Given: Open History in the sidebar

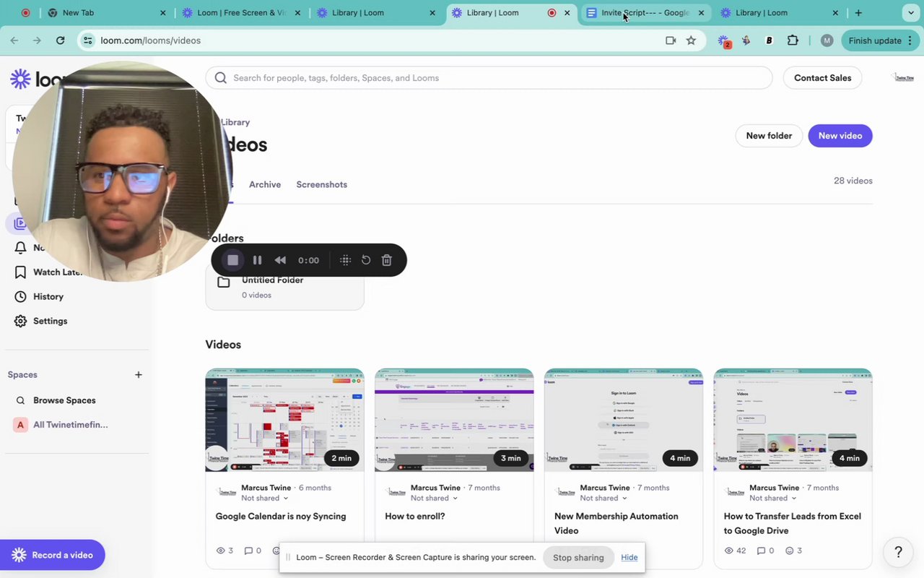Looking at the screenshot, I should (48, 296).
